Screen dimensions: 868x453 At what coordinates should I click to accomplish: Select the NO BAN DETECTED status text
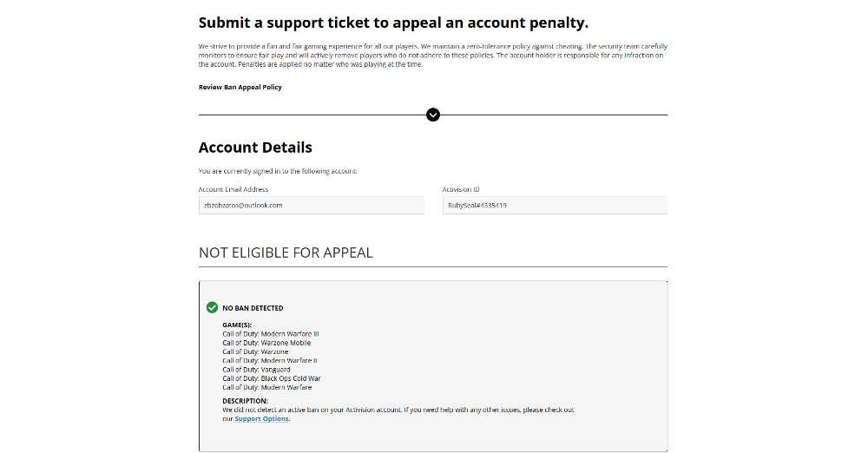[253, 308]
